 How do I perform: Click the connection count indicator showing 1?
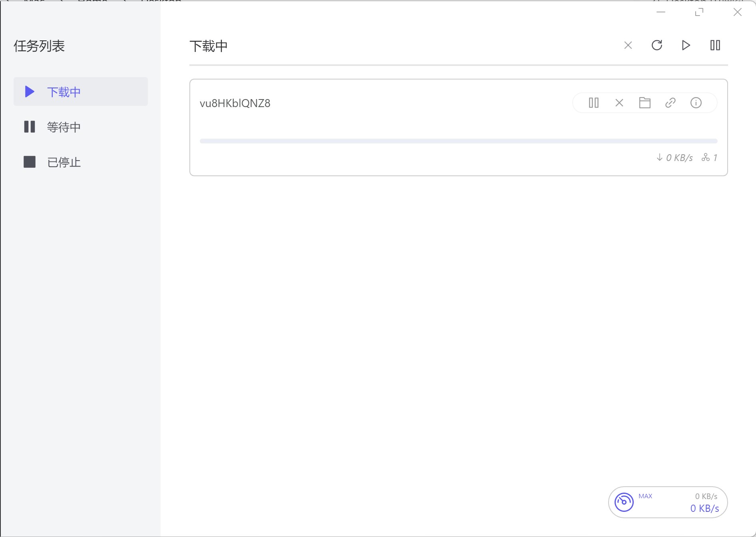tap(709, 157)
